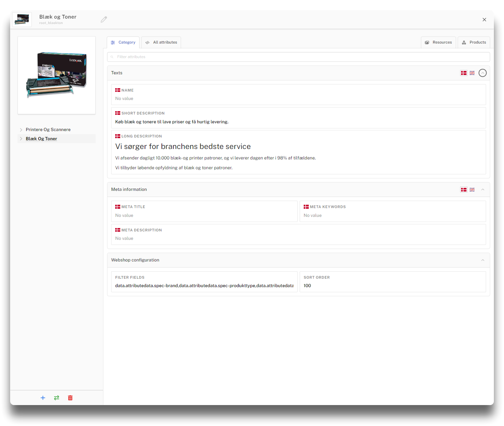Collapse the Meta information section
The image size is (504, 426).
click(483, 190)
